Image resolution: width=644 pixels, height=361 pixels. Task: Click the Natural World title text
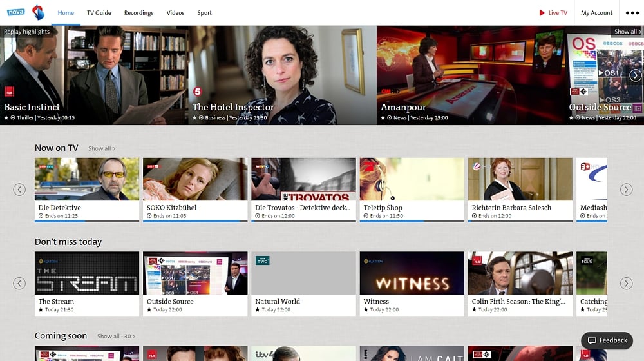[x=278, y=302]
